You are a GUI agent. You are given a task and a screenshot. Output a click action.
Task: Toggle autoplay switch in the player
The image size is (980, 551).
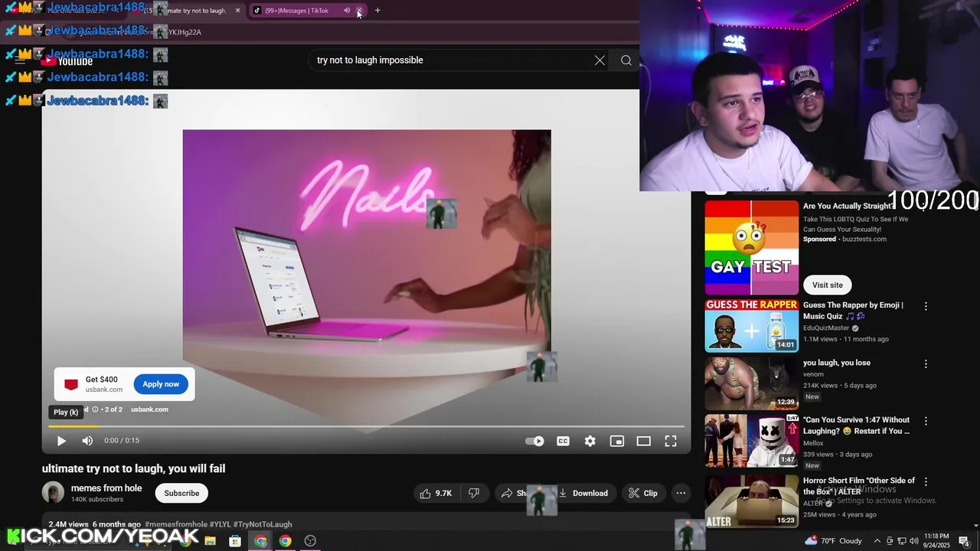pyautogui.click(x=534, y=441)
